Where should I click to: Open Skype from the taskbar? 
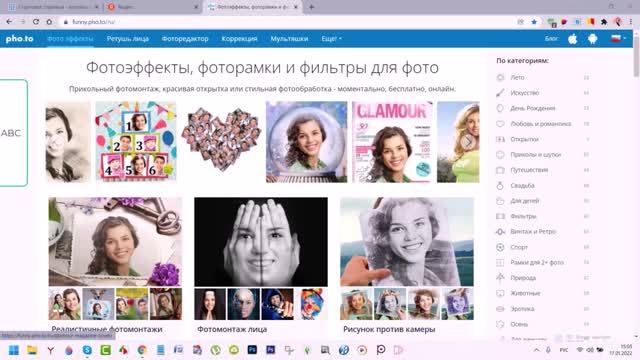tap(87, 350)
